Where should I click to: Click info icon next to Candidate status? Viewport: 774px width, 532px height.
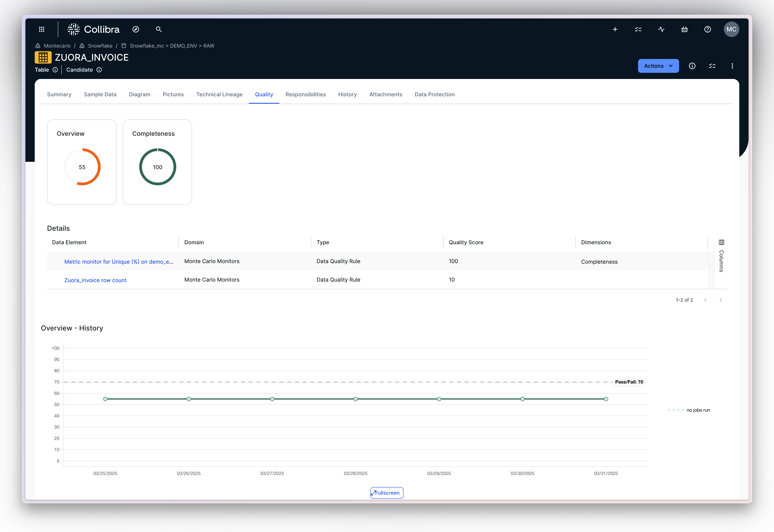pyautogui.click(x=99, y=70)
